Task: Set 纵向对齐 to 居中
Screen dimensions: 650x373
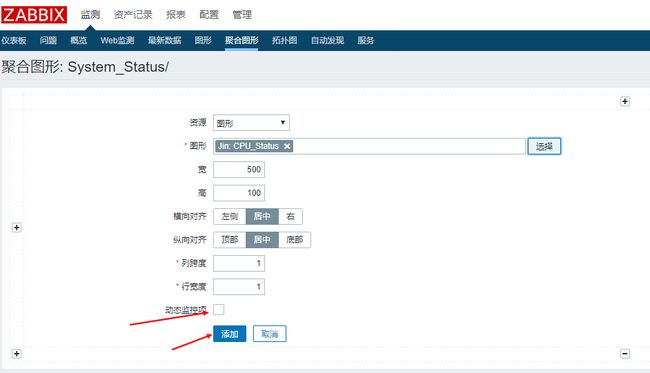Action: click(262, 240)
